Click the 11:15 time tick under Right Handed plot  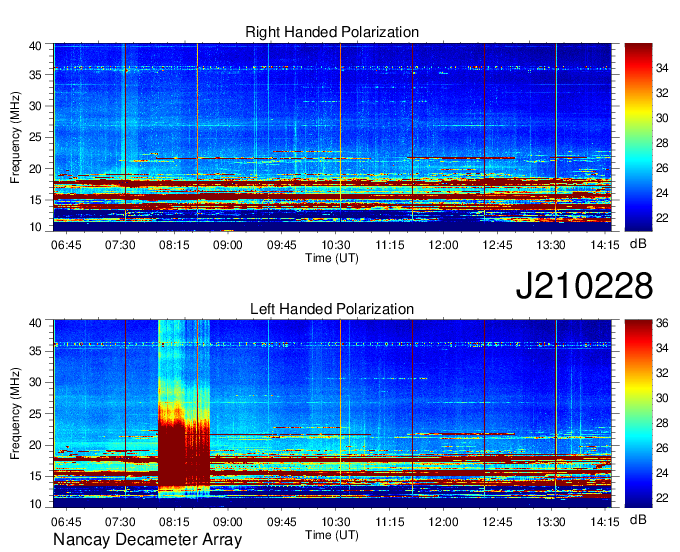[x=389, y=245]
